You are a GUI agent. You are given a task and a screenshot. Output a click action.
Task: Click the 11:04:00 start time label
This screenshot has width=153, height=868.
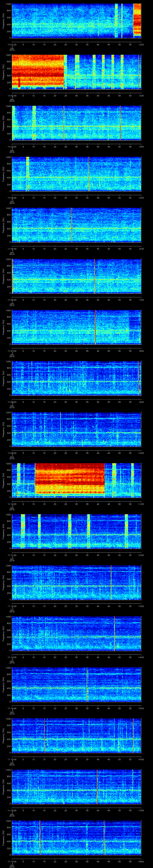pyautogui.click(x=12, y=197)
